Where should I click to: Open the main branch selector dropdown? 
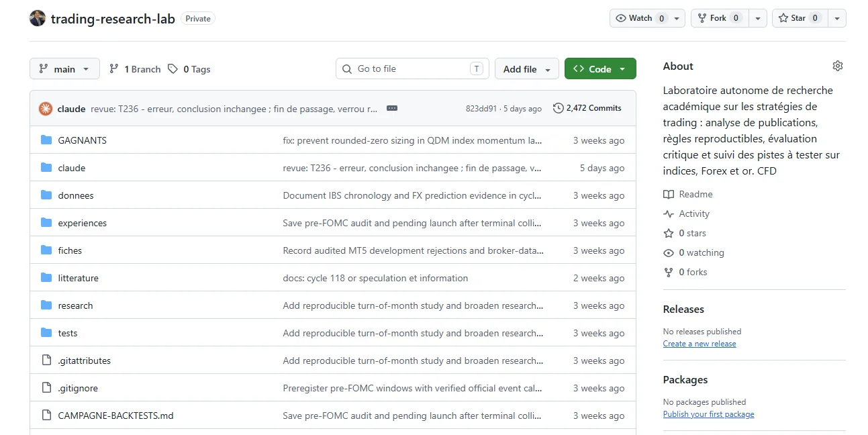tap(64, 68)
